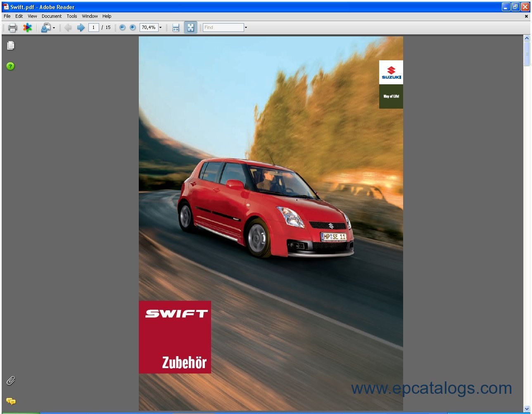Open the Pages panel icon in sidebar
This screenshot has width=532, height=414.
(10, 45)
